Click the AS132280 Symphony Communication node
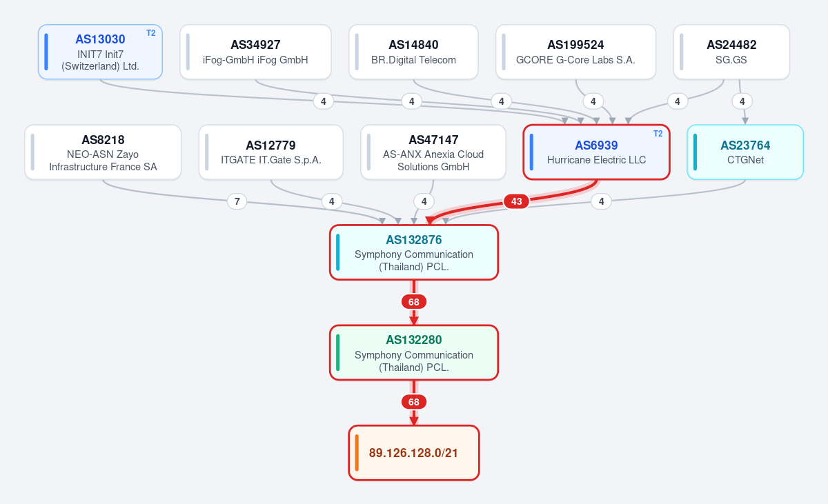The height and width of the screenshot is (504, 828). 414,352
